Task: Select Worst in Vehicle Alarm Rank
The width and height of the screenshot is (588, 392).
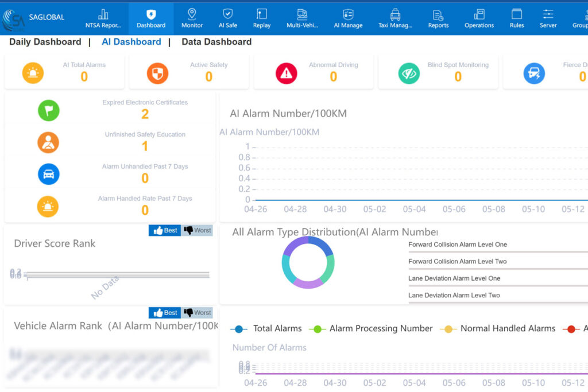Action: tap(198, 313)
